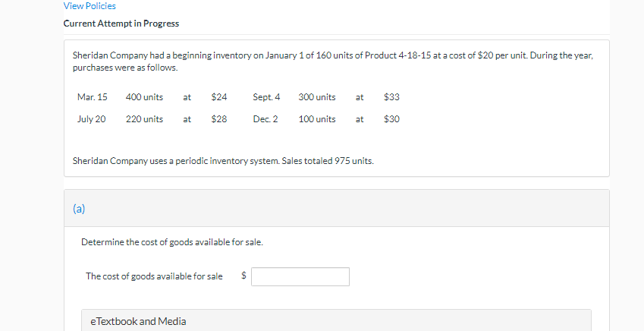Screen dimensions: 644x331
Task: Click the 300 units quantity cell
Action: coord(317,97)
